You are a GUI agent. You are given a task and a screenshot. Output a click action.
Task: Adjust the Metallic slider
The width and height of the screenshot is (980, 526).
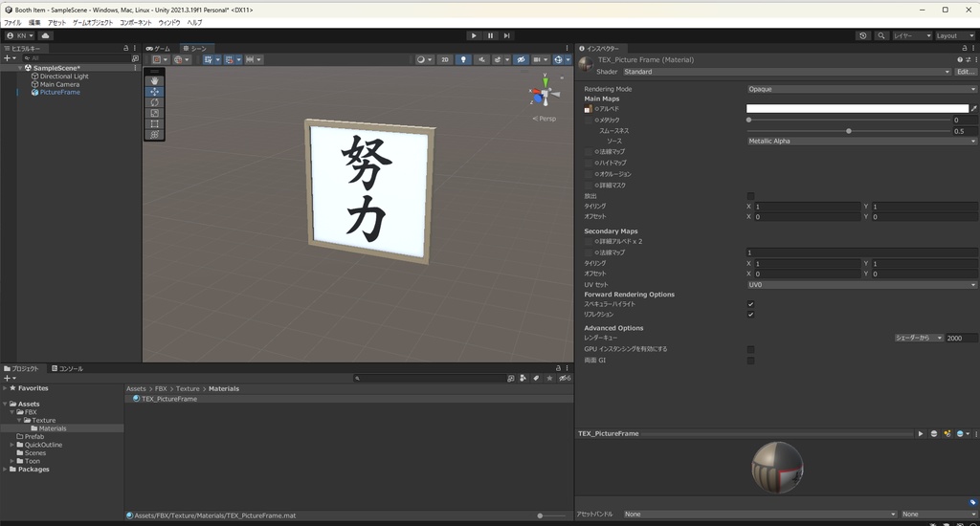pos(849,120)
